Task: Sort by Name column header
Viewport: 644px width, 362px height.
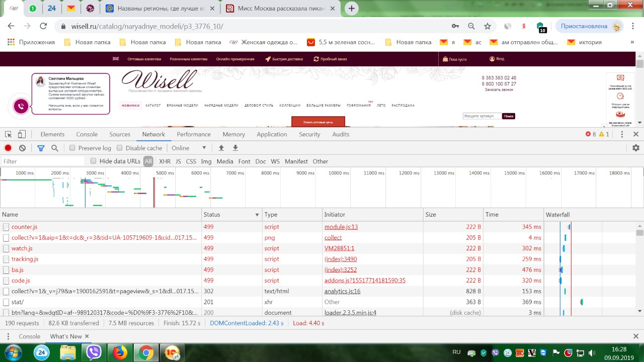Action: (x=101, y=215)
